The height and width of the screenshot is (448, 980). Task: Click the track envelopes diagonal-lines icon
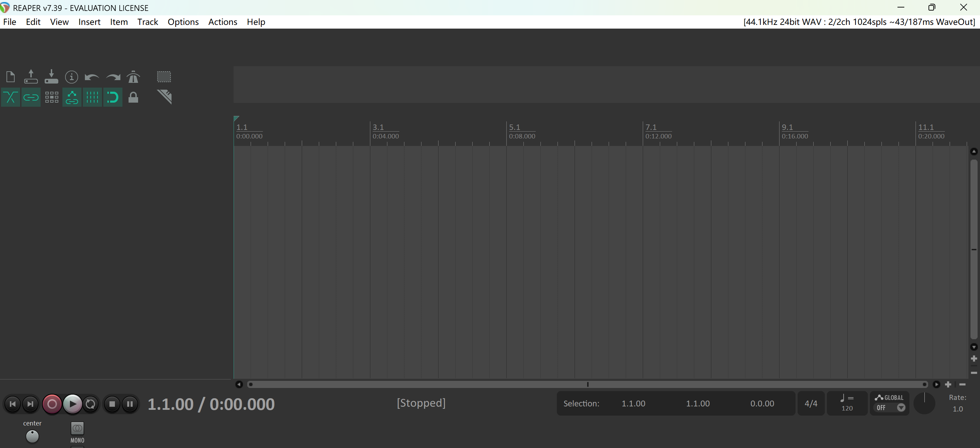pos(164,97)
